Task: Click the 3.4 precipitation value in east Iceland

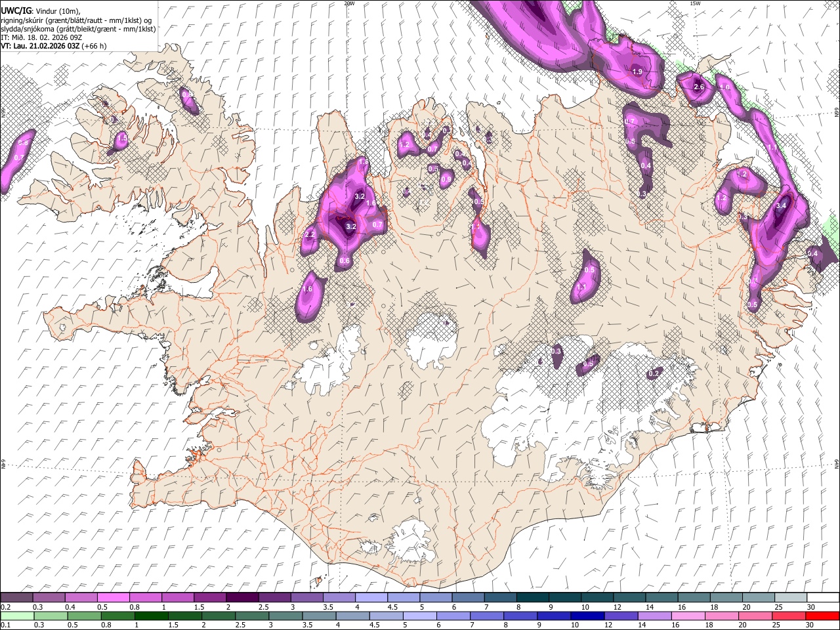Action: tap(780, 205)
